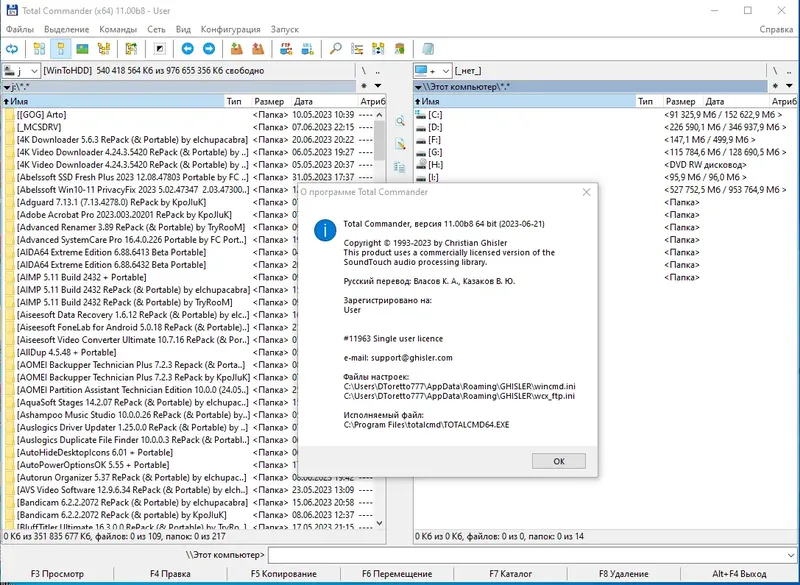Screen dimensions: 800x585
Task: Click the left panel scroll-down arrow
Action: [379, 523]
